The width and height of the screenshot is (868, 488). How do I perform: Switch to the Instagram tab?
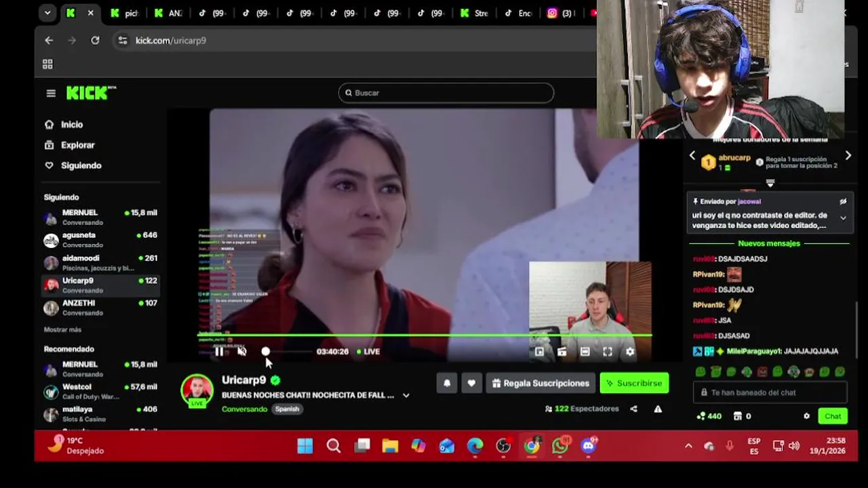561,13
